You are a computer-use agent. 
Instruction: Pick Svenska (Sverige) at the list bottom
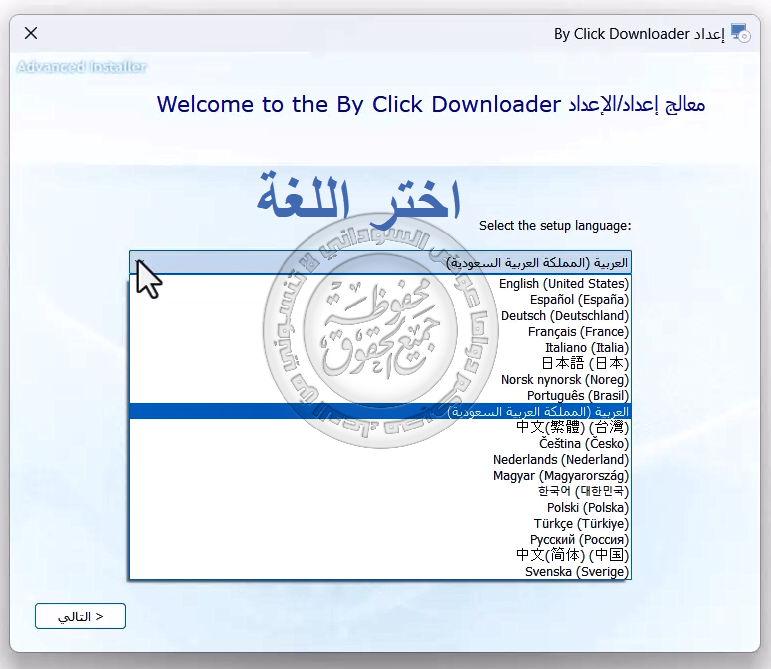pos(577,572)
